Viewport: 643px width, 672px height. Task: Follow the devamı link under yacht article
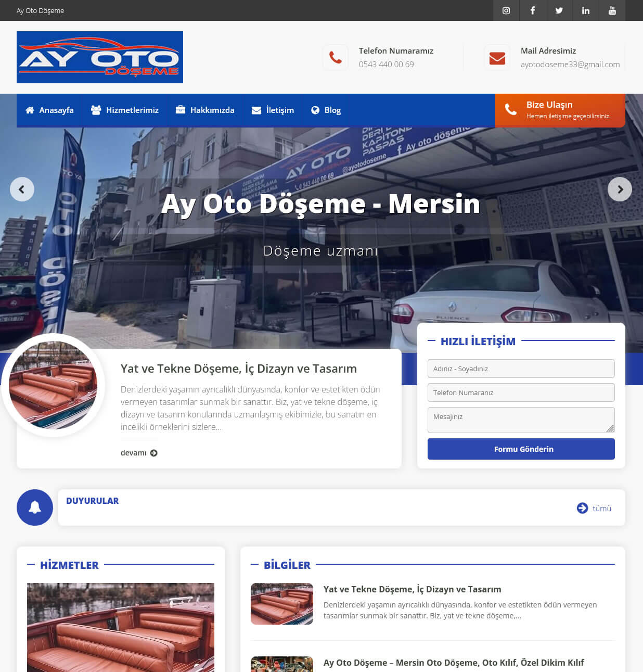tap(138, 453)
